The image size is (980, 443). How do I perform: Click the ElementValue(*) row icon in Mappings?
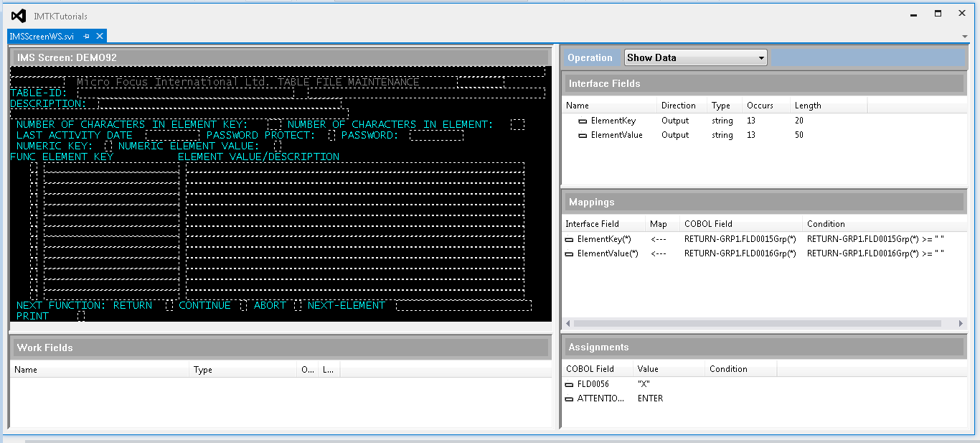[567, 253]
